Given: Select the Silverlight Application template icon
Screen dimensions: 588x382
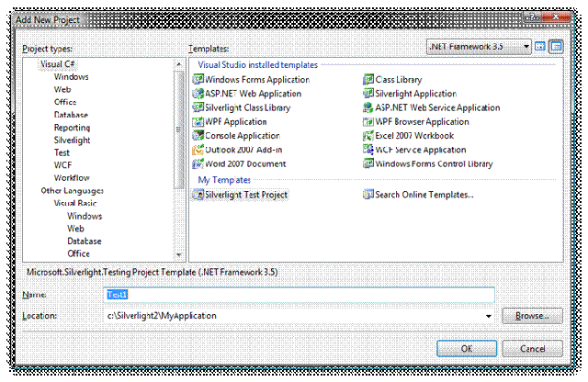Looking at the screenshot, I should (x=368, y=94).
